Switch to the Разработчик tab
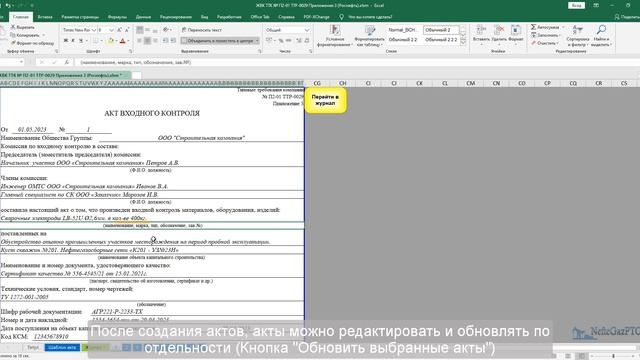640x360 pixels. pyautogui.click(x=229, y=17)
